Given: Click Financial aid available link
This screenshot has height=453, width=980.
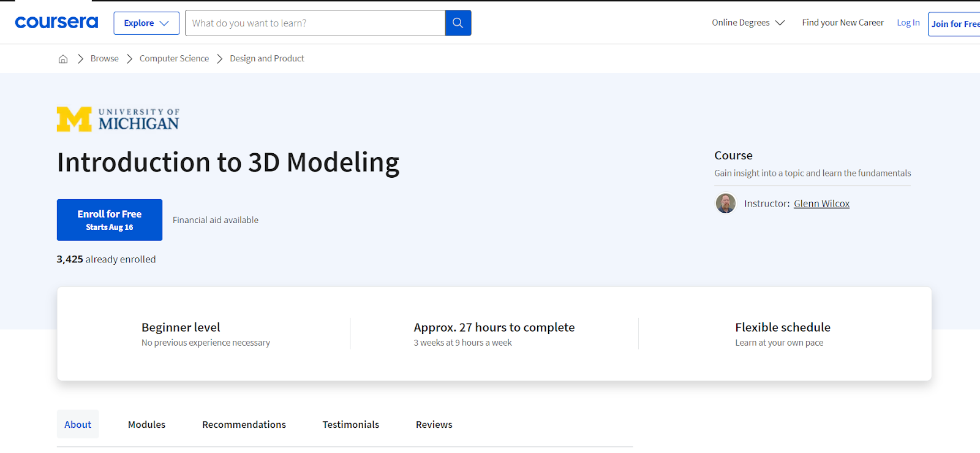Looking at the screenshot, I should (x=216, y=220).
